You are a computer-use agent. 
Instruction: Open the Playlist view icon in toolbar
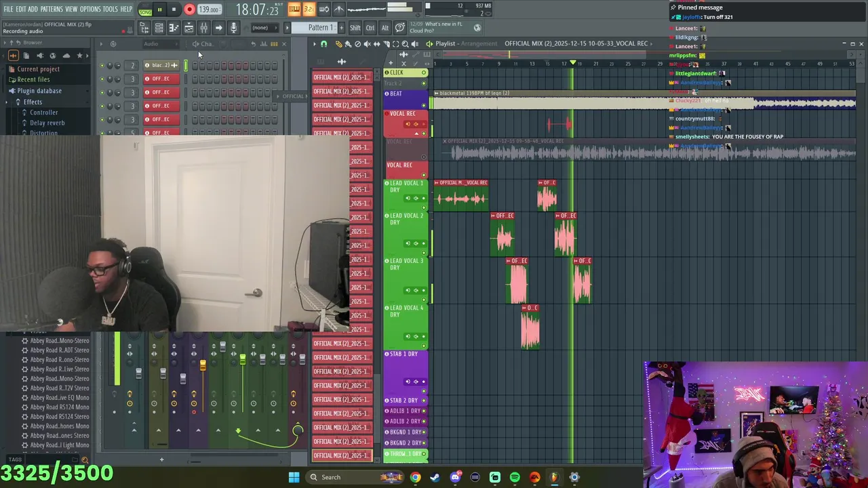[x=189, y=28]
